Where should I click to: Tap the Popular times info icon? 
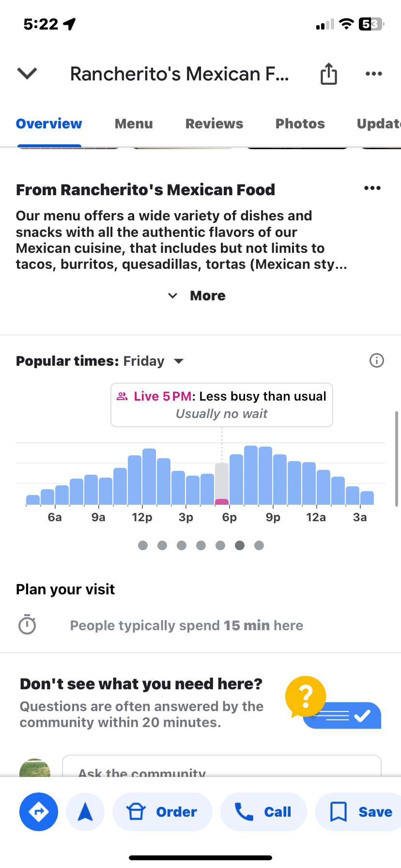click(376, 360)
